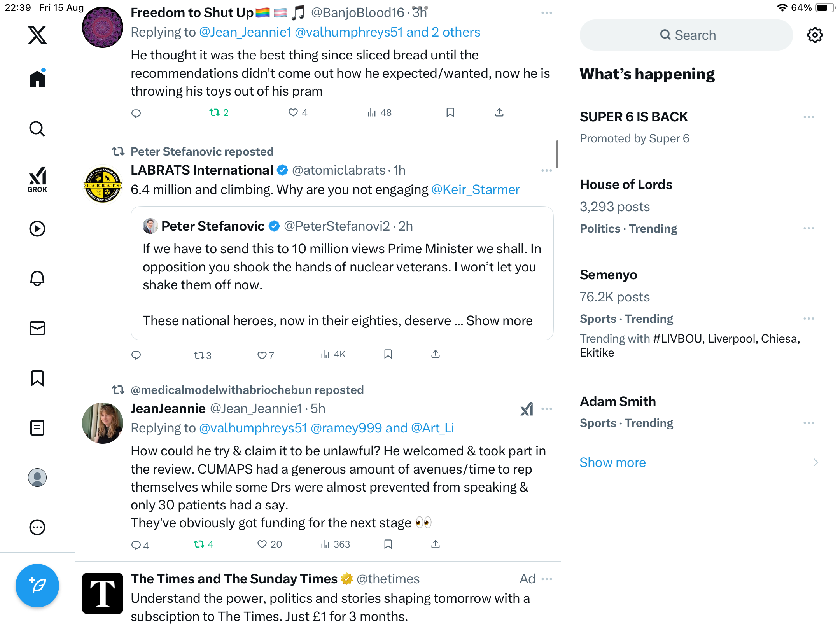Open Bookmarks from the sidebar
The height and width of the screenshot is (630, 840).
pyautogui.click(x=37, y=378)
